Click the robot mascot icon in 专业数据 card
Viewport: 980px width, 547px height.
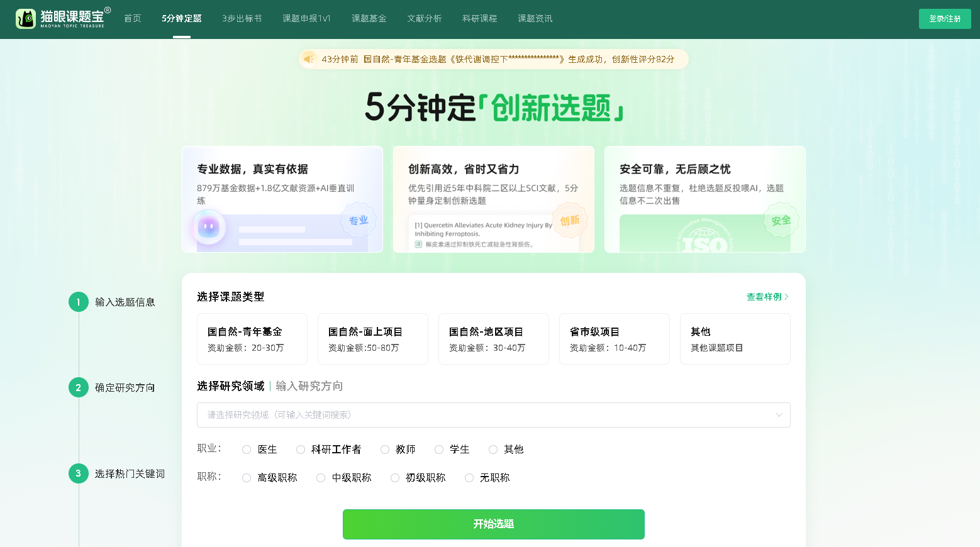(208, 227)
